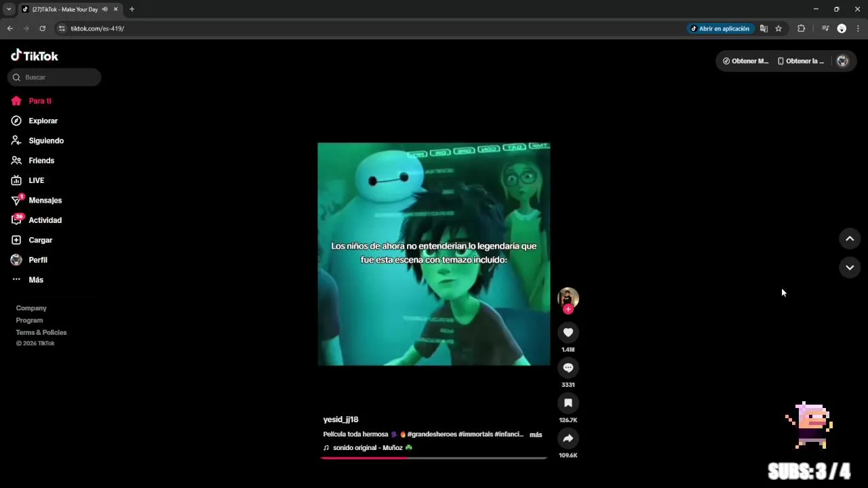Click browser back arrow
The height and width of the screenshot is (488, 868).
click(9, 28)
